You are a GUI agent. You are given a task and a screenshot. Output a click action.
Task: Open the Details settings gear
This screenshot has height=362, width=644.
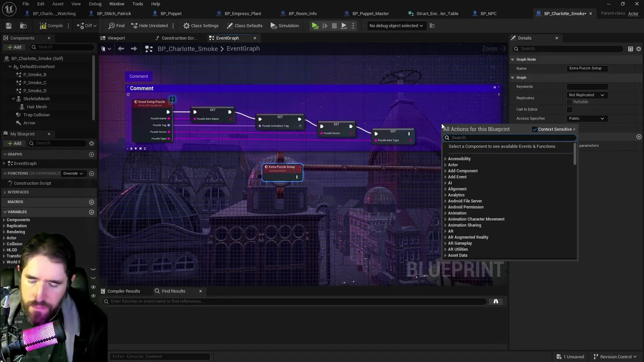click(x=639, y=49)
